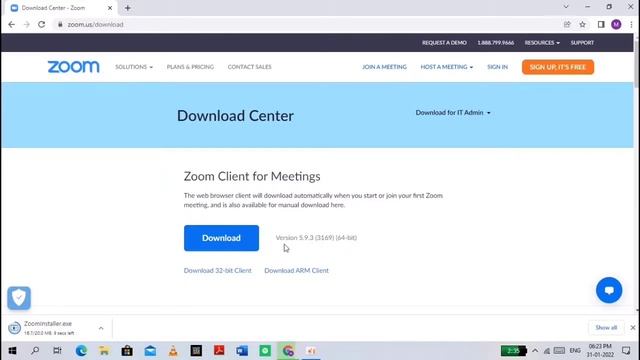The image size is (640, 360).
Task: Click the privacy shield icon
Action: [x=19, y=298]
